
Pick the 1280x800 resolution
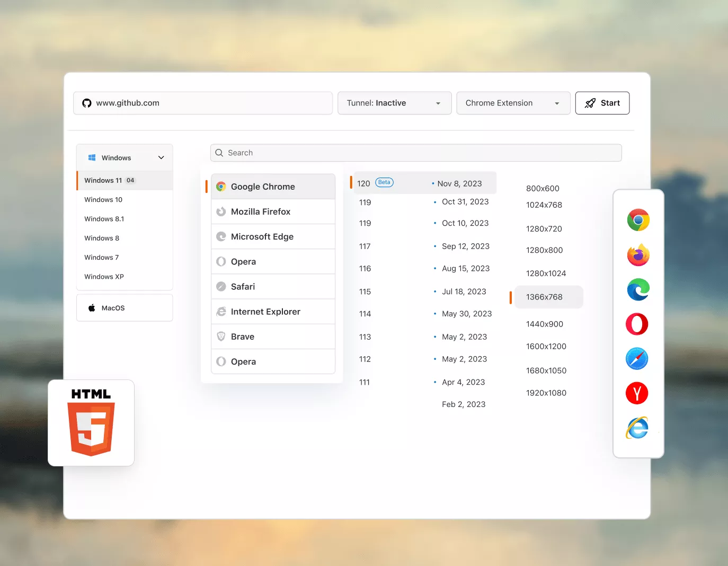click(x=544, y=250)
